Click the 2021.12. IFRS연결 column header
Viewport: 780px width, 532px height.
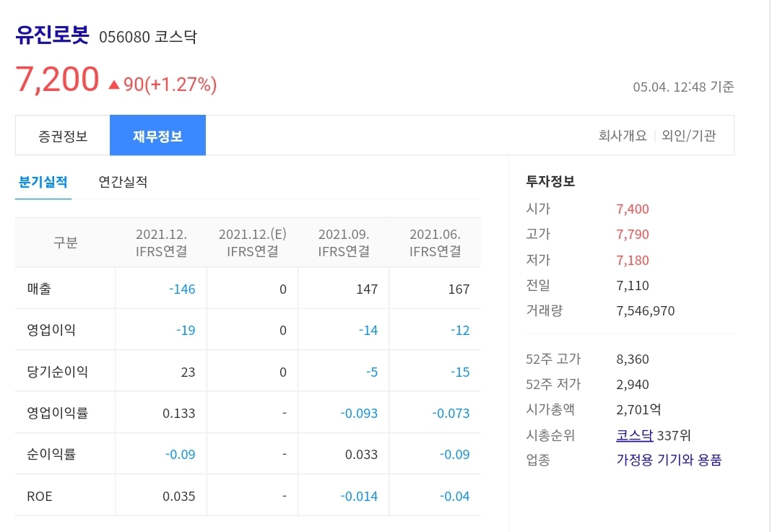click(161, 243)
